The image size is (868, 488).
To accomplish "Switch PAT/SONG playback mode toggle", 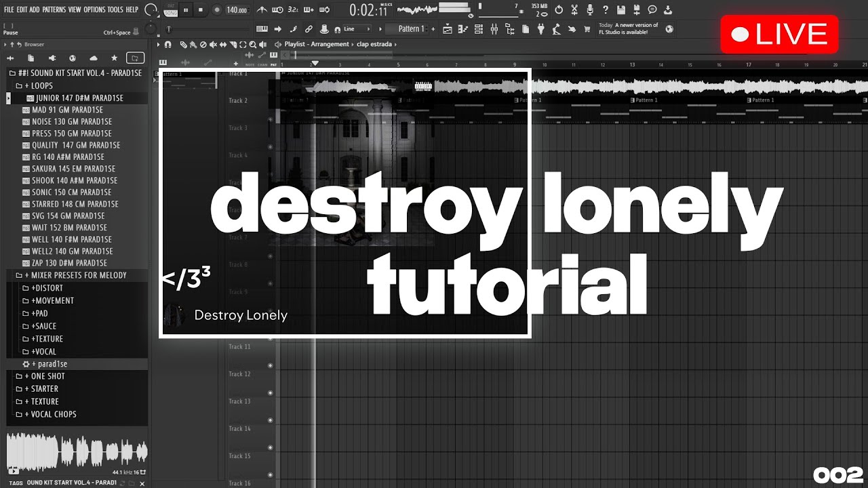I will click(x=170, y=9).
